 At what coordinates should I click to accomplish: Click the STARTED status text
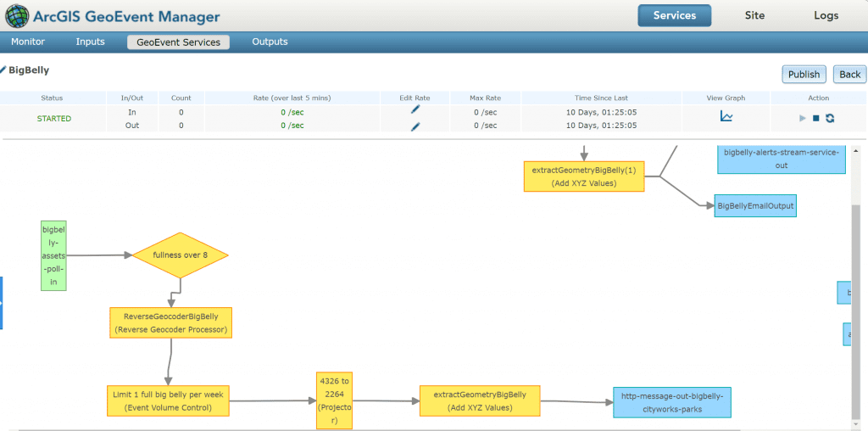coord(54,119)
